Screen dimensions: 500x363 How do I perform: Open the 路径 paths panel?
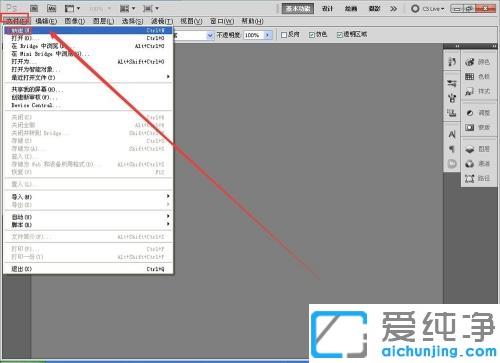click(x=478, y=178)
